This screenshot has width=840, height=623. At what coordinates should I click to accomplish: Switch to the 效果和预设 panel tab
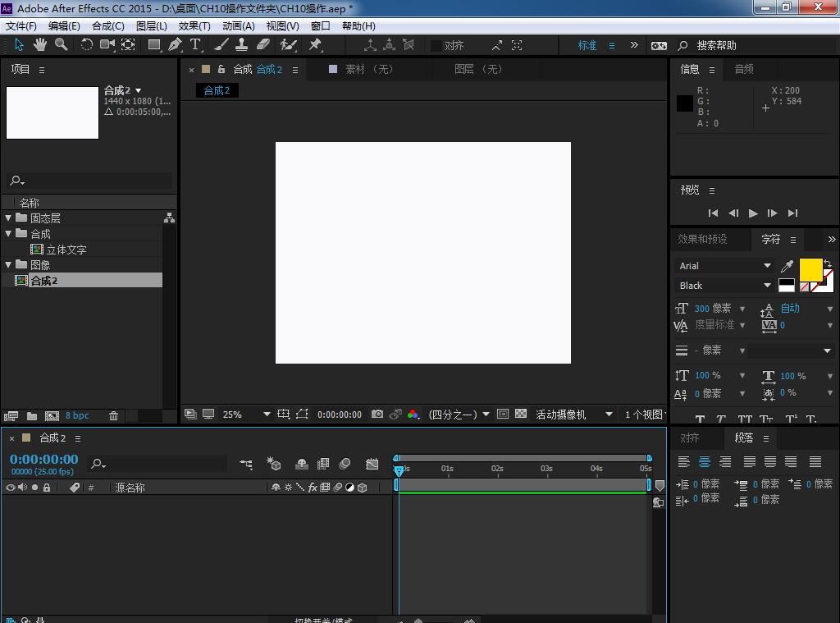coord(702,240)
